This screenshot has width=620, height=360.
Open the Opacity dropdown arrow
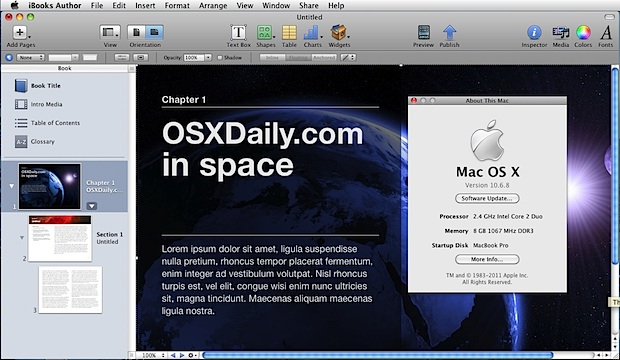pos(208,58)
